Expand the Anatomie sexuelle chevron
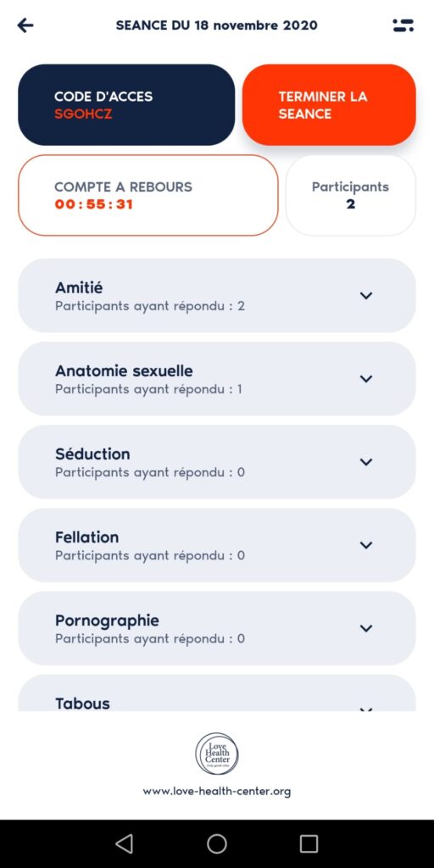The width and height of the screenshot is (434, 868). click(x=366, y=379)
